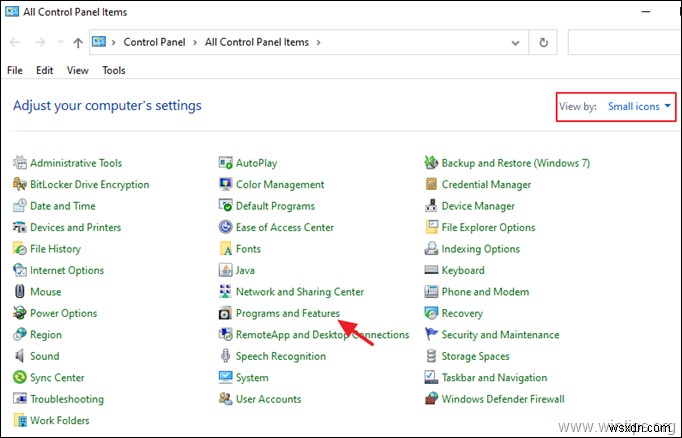This screenshot has height=438, width=682.
Task: Click the Network and Sharing Center icon
Action: coord(226,292)
